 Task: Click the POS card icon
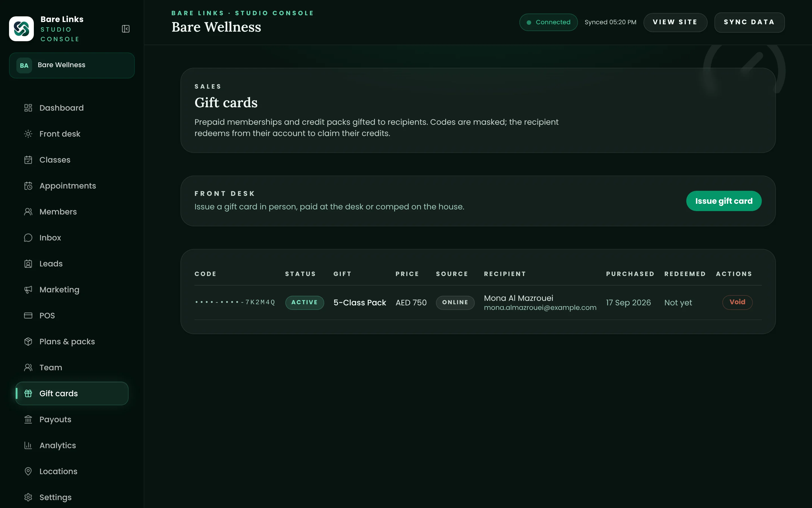click(28, 316)
